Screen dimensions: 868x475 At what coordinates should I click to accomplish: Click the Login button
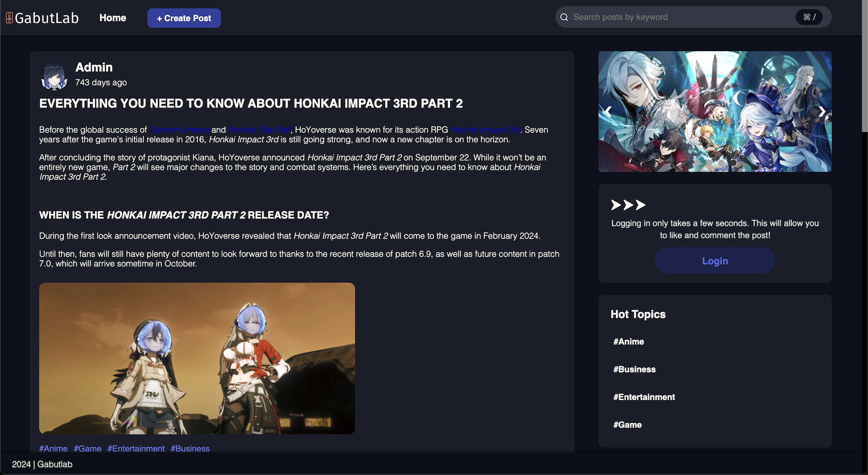pos(715,261)
